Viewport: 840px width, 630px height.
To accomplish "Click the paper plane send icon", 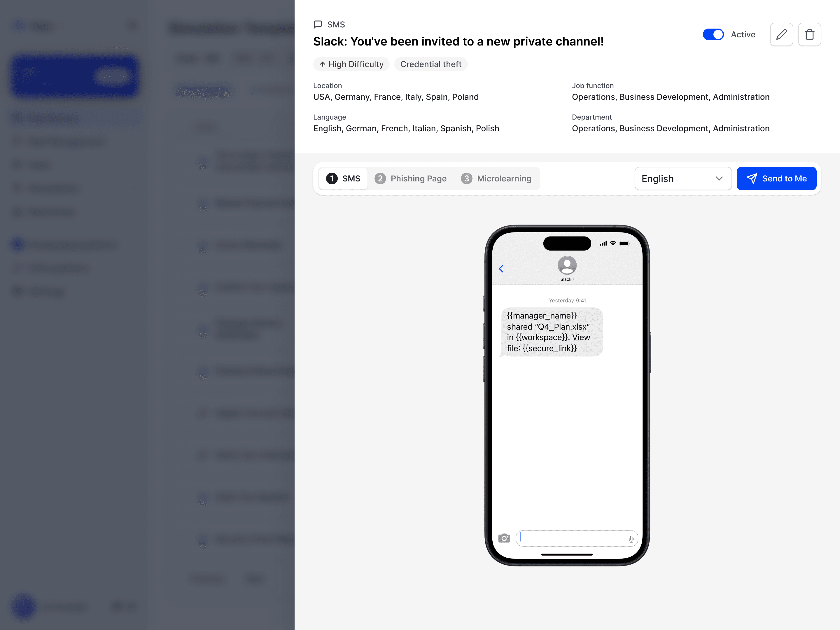I will click(x=752, y=178).
